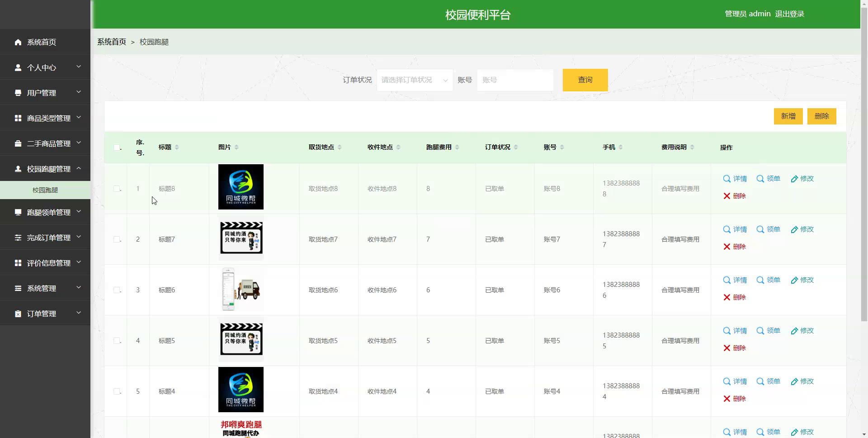The image size is (868, 438).
Task: Click the truck image thumbnail in row 标题6
Action: [241, 289]
